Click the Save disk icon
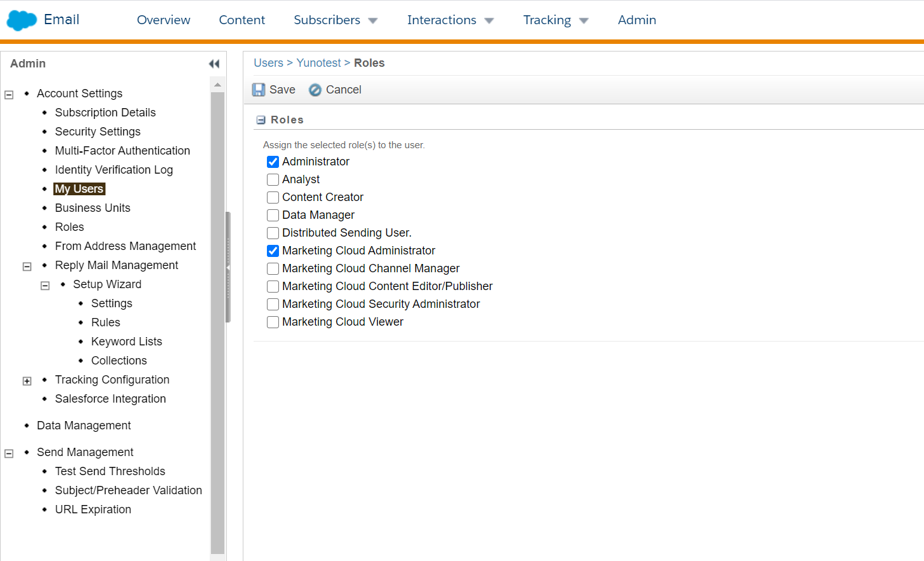Viewport: 924px width, 561px height. 258,89
